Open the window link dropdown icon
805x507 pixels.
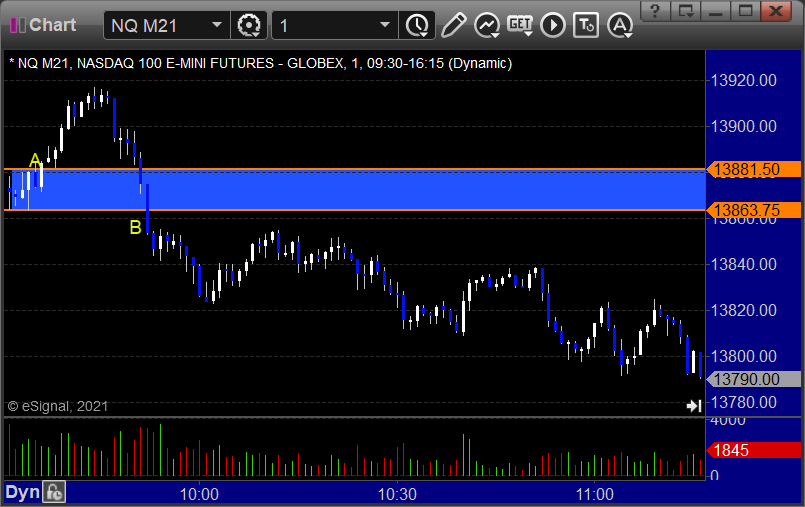point(685,10)
